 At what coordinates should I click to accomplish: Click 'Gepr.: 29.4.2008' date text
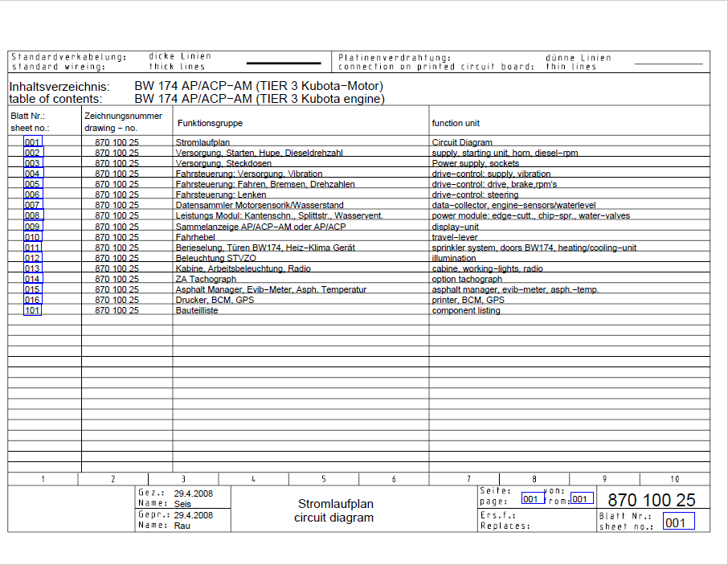tap(175, 515)
